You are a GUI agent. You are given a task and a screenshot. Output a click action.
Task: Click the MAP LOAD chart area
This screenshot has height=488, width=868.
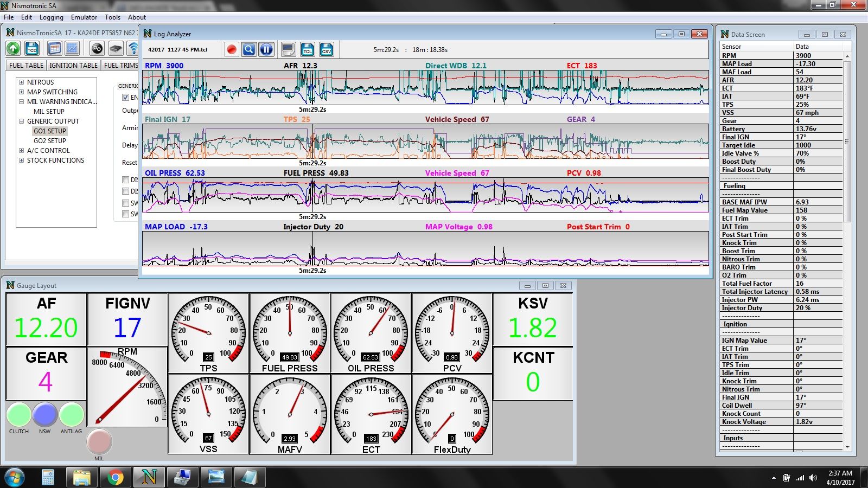click(x=425, y=248)
